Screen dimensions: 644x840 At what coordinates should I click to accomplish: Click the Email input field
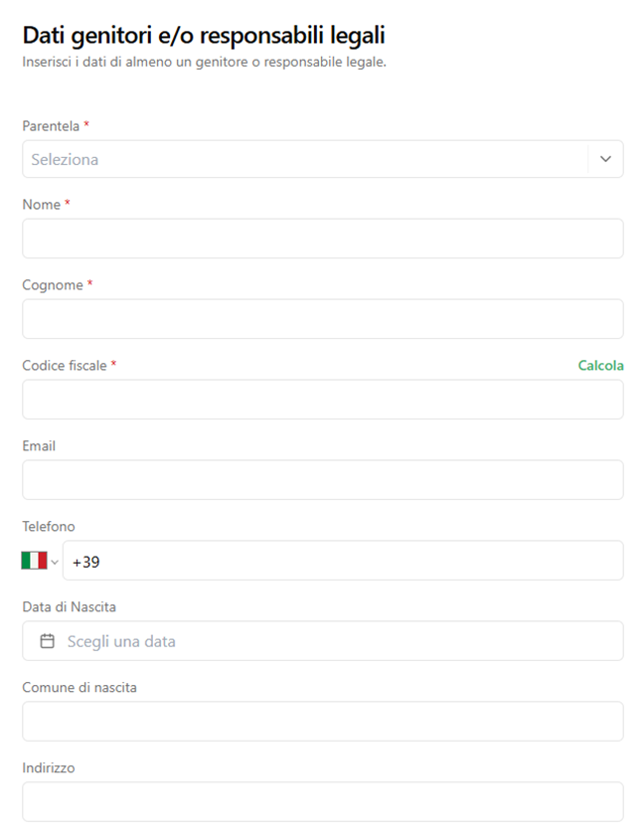tap(322, 480)
